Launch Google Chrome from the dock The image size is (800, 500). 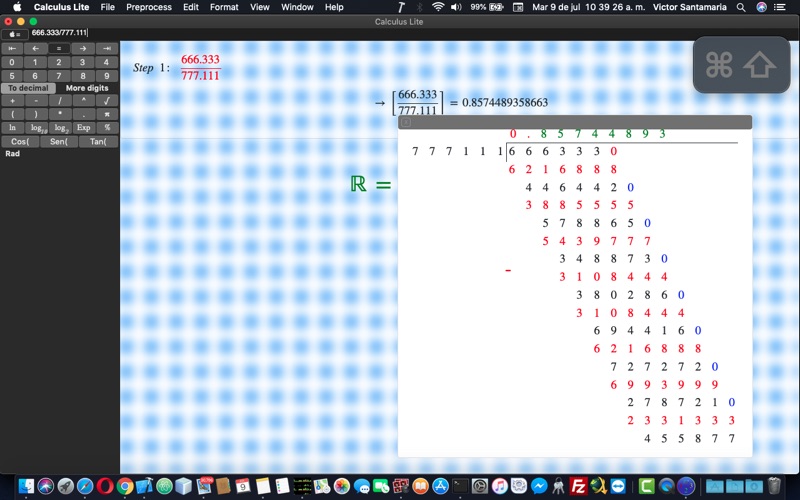pos(124,486)
